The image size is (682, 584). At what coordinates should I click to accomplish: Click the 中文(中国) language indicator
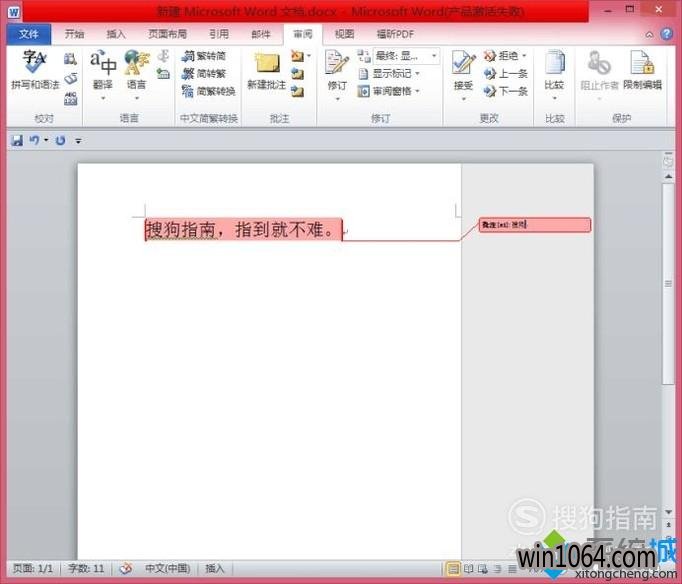point(167,568)
